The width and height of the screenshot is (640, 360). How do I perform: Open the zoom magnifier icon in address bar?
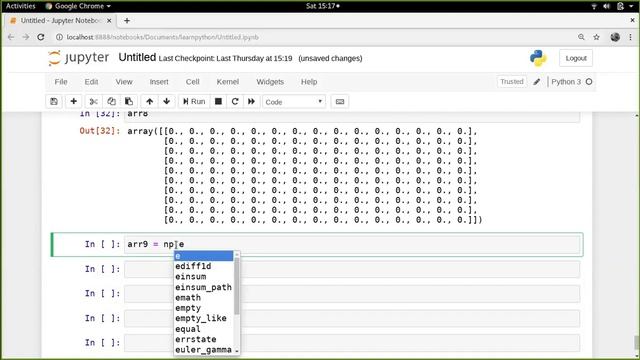[581, 37]
